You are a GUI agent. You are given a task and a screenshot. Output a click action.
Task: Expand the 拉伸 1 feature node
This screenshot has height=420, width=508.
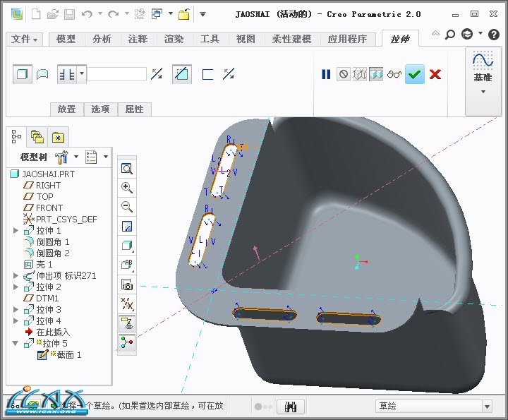click(16, 230)
